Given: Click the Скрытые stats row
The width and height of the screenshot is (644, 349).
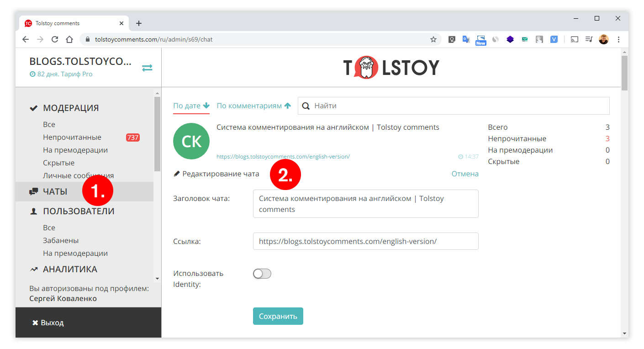Looking at the screenshot, I should 549,162.
